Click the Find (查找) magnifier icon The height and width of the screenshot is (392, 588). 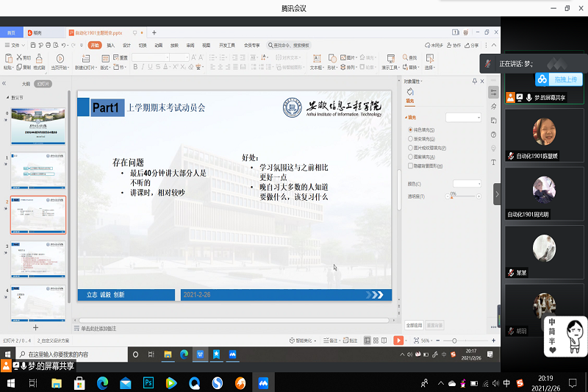pos(406,57)
